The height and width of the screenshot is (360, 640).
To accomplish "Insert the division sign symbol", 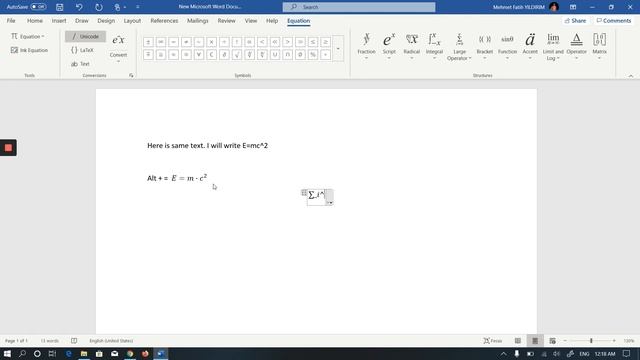I will click(224, 42).
